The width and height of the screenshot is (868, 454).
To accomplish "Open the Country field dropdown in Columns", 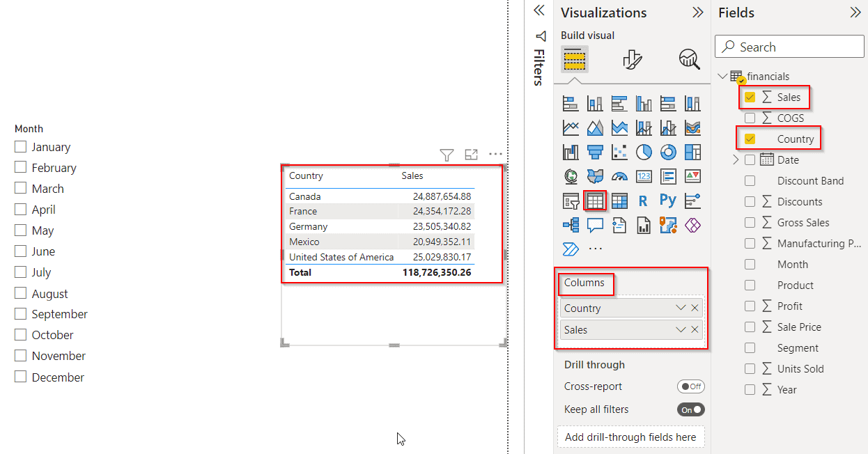I will pyautogui.click(x=681, y=307).
